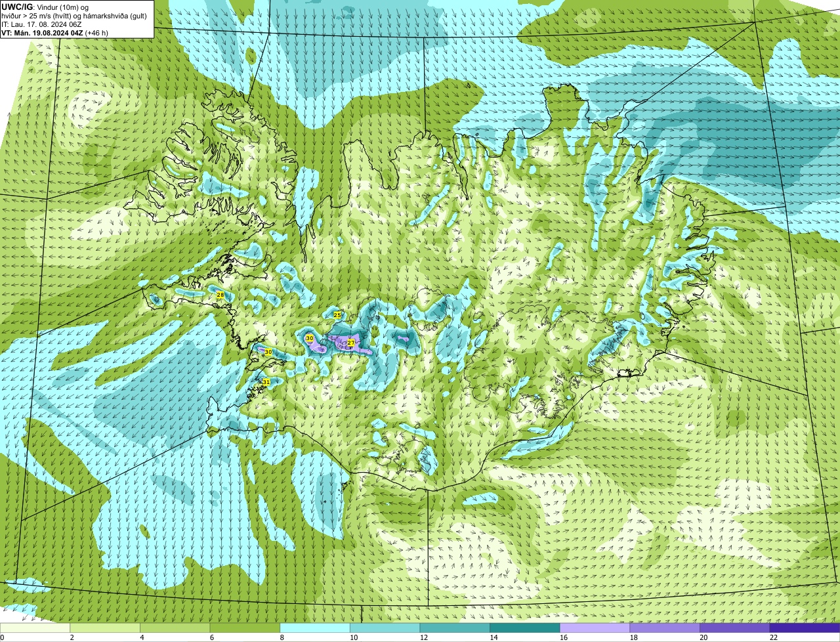Click the 6–8 m/s dark green swatch
The height and width of the screenshot is (642, 840).
click(245, 628)
